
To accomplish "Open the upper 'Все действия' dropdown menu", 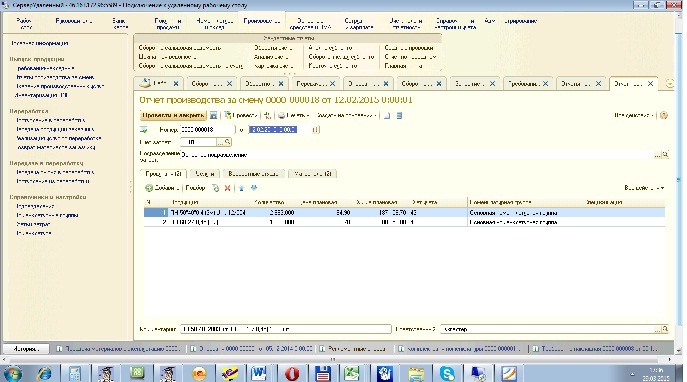I will pyautogui.click(x=634, y=115).
